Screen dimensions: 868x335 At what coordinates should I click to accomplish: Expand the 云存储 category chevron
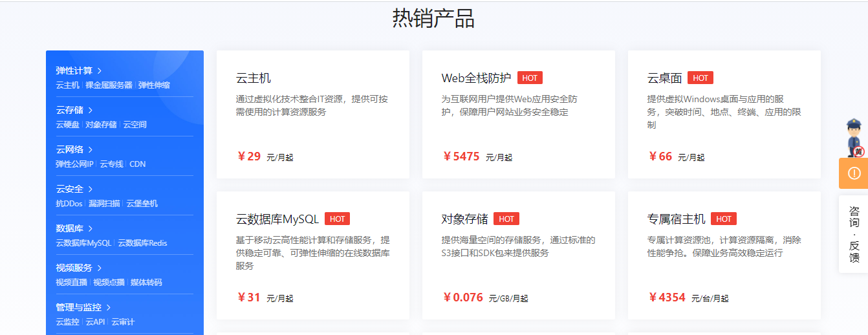91,110
